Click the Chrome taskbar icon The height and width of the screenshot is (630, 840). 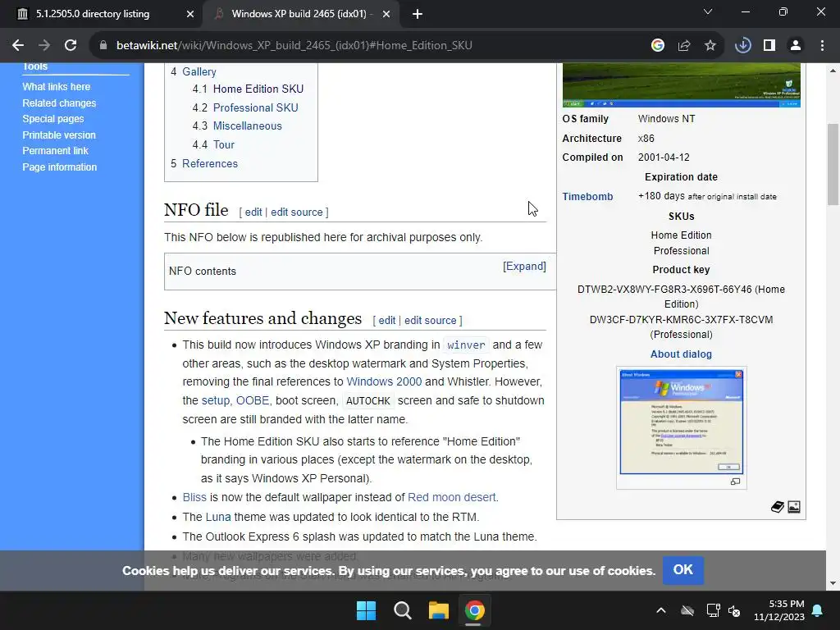coord(474,610)
